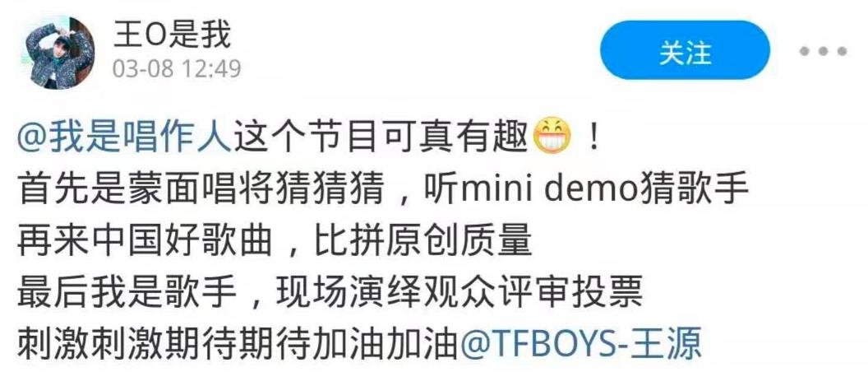
Task: Click the phrase 比拼原创质量
Action: pyautogui.click(x=424, y=241)
